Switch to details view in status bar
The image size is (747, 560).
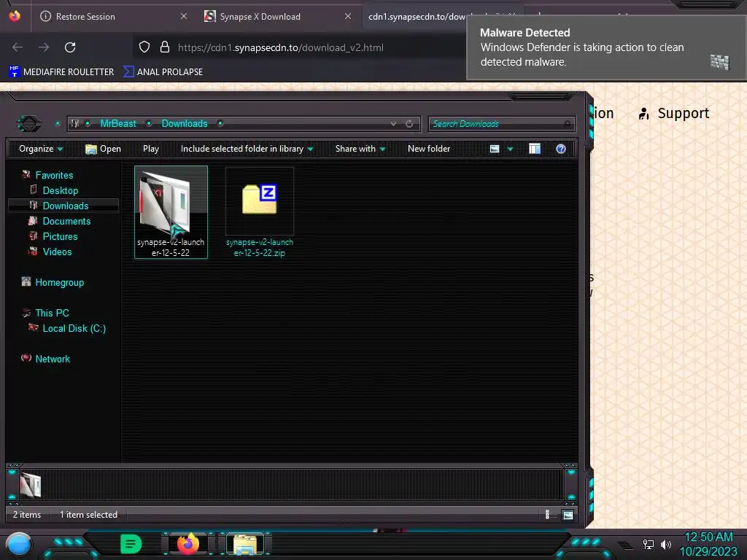(547, 514)
